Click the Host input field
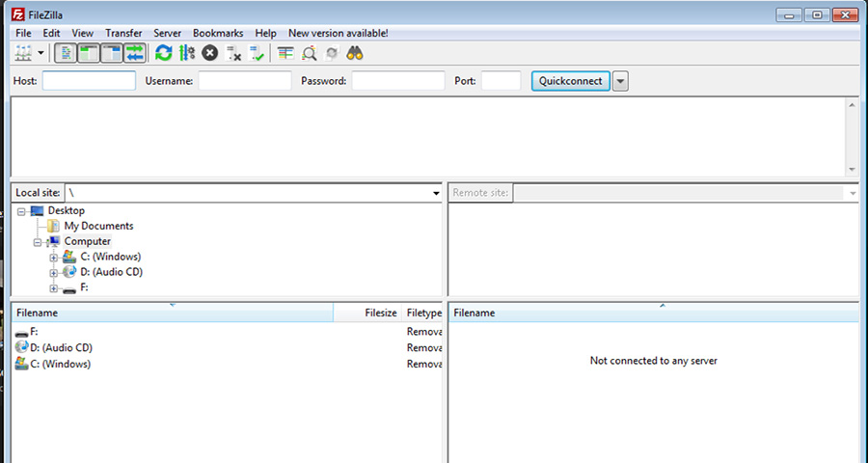868x463 pixels. [x=89, y=81]
